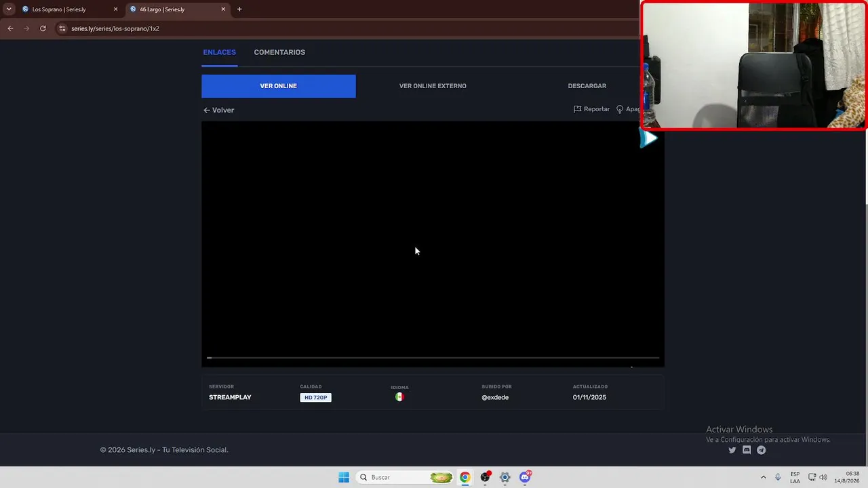Open Discord from the taskbar
This screenshot has height=488, width=868.
click(525, 477)
